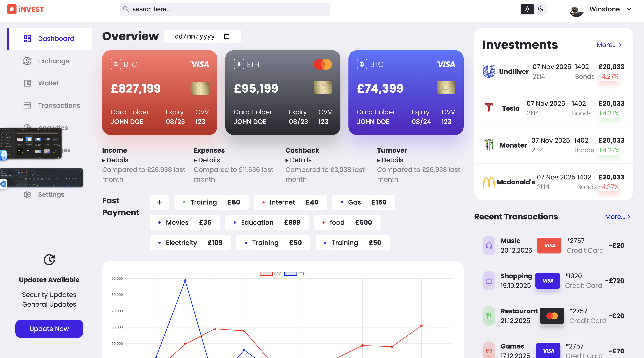
Task: Open Wallet in the sidebar
Action: click(x=49, y=83)
